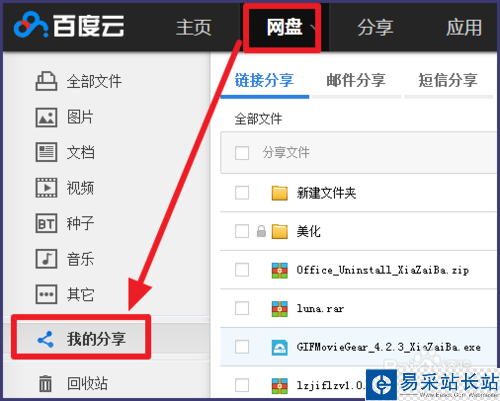The image size is (500, 401).
Task: Click the exe icon of GIFMovieGear_4.2.3
Action: coord(280,348)
